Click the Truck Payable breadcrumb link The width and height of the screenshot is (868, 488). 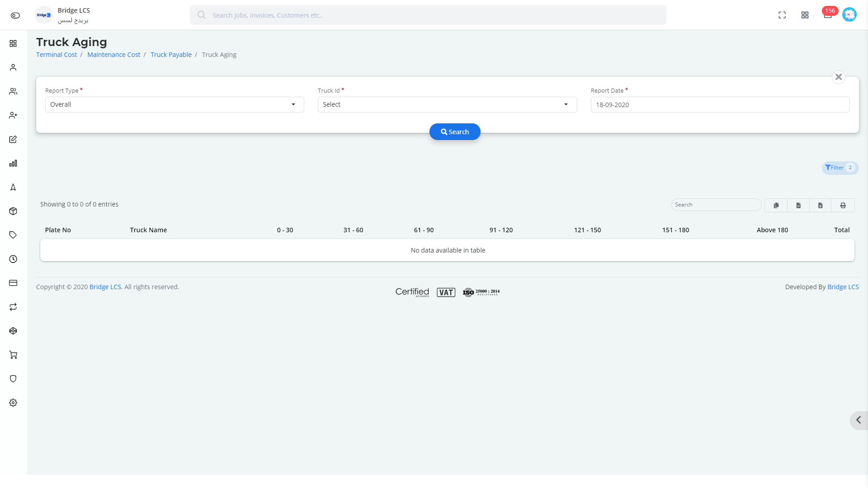pos(171,54)
